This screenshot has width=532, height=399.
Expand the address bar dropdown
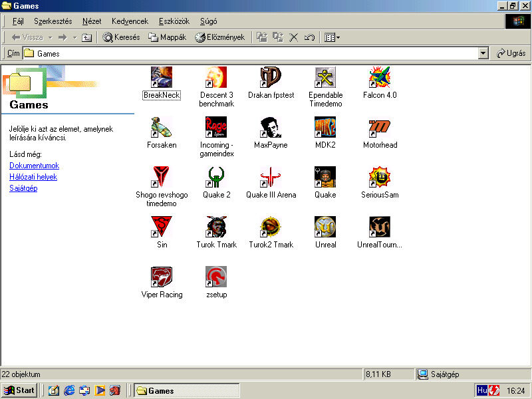click(483, 53)
